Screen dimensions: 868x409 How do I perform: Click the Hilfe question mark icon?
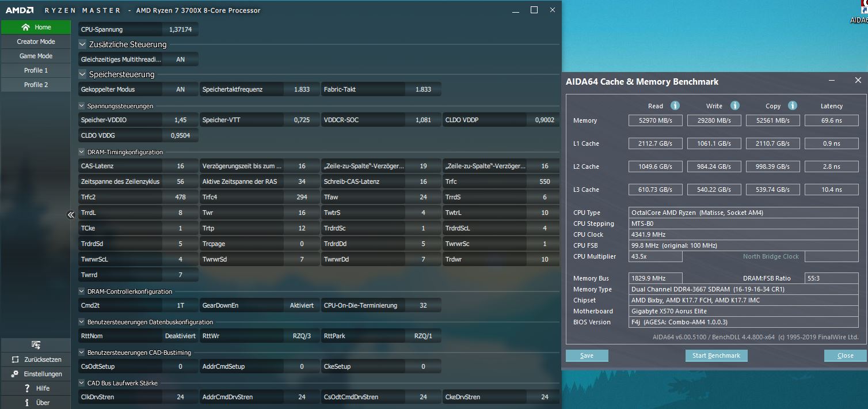pyautogui.click(x=27, y=388)
